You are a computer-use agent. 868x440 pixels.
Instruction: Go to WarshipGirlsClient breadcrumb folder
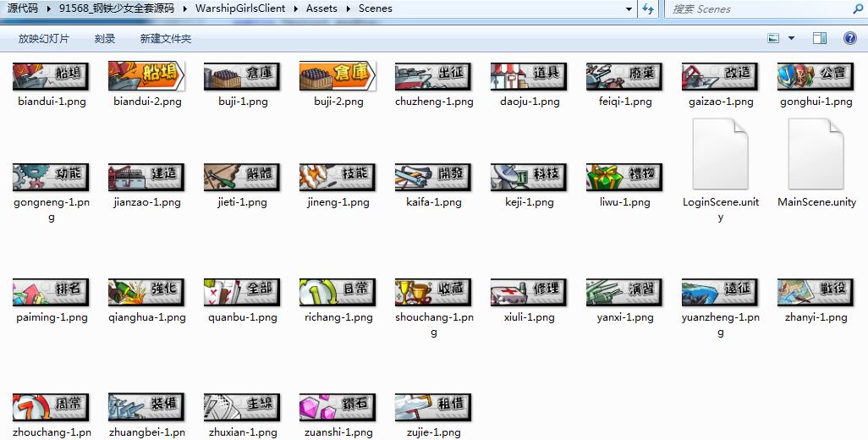(x=239, y=8)
